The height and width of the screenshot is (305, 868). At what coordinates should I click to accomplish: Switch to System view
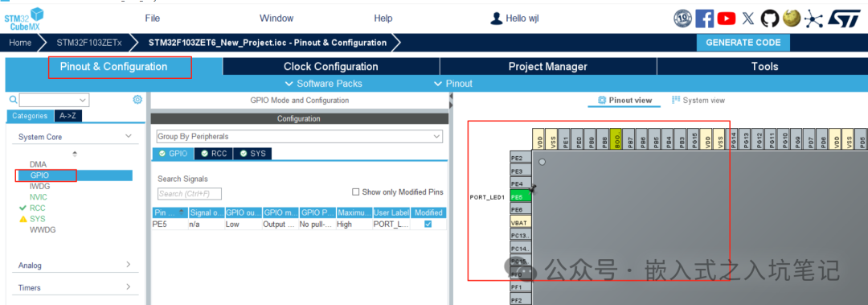(x=698, y=101)
